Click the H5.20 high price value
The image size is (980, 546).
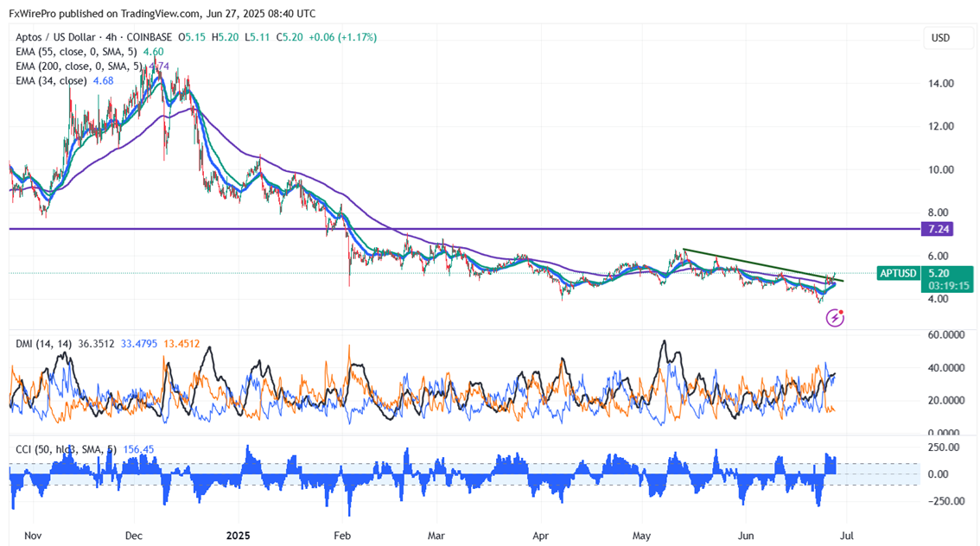(x=225, y=37)
